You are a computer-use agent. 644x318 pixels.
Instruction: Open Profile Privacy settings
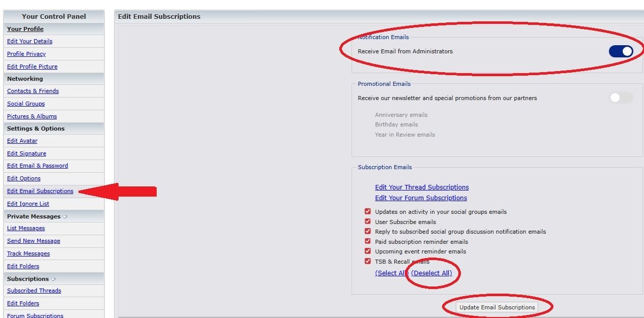tap(26, 54)
